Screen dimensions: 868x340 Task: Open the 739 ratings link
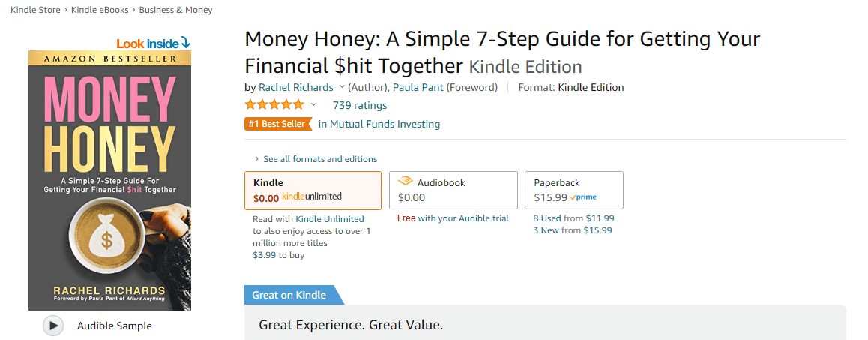tap(360, 105)
